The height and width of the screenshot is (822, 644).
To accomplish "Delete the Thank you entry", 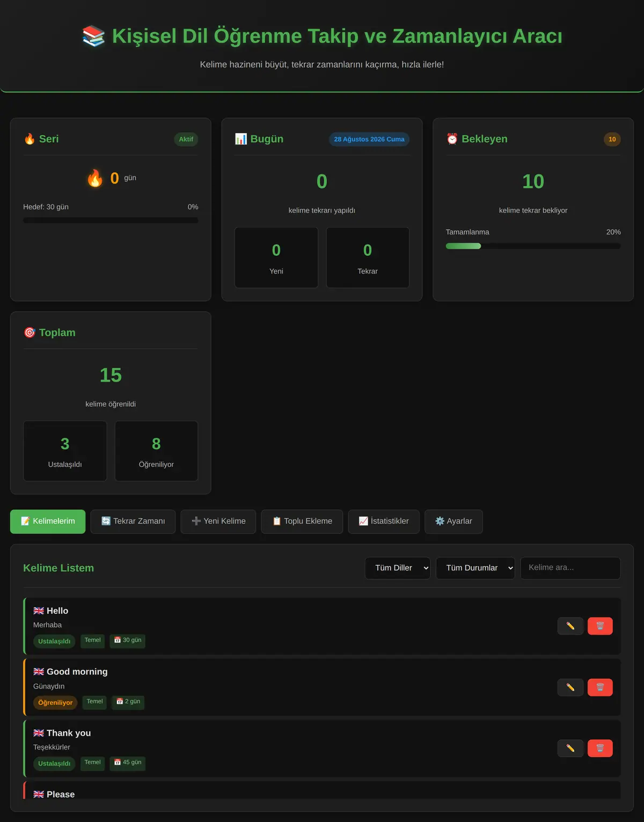I will 600,748.
